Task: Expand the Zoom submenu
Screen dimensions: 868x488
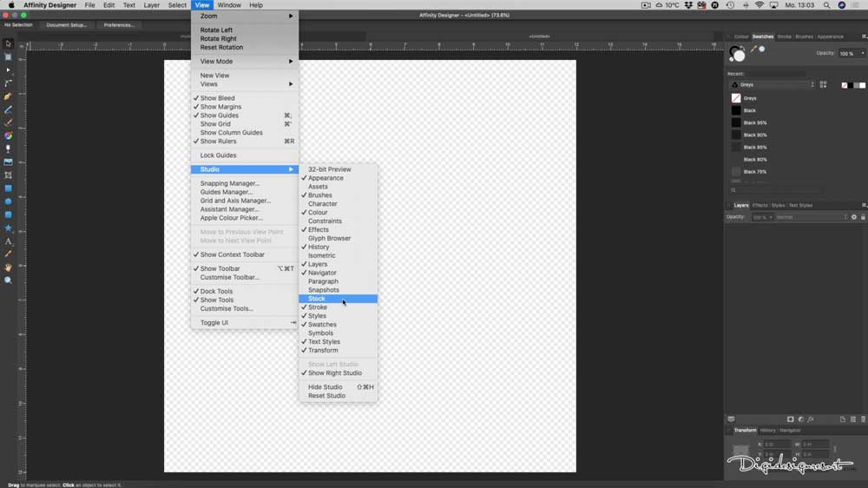Action: tap(244, 16)
